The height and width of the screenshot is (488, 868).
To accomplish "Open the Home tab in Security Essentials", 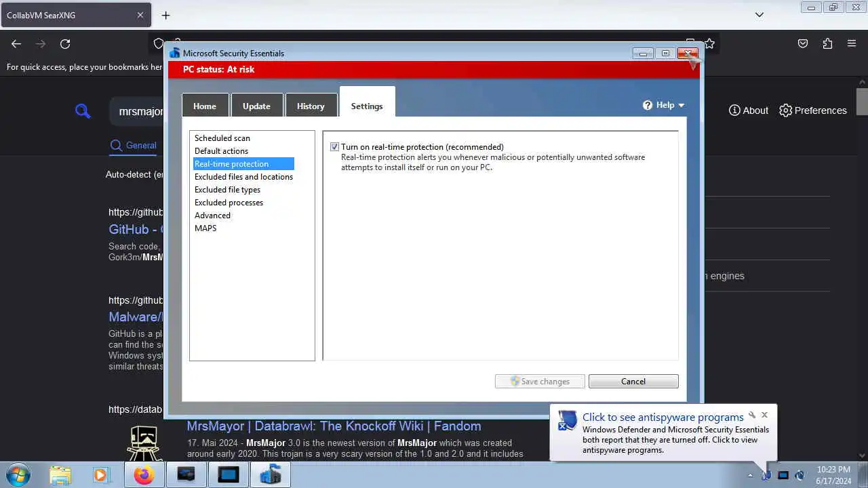I will click(x=205, y=106).
